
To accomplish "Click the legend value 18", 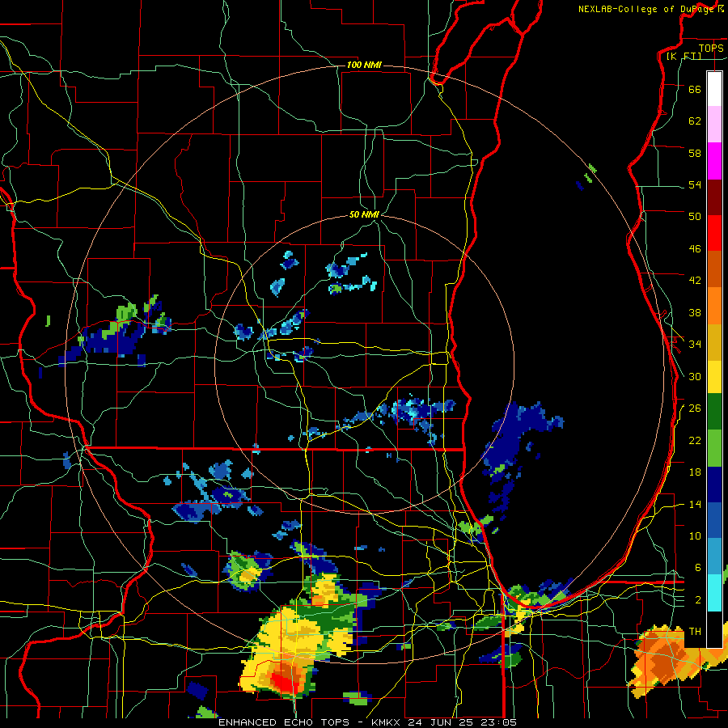I will 695,472.
